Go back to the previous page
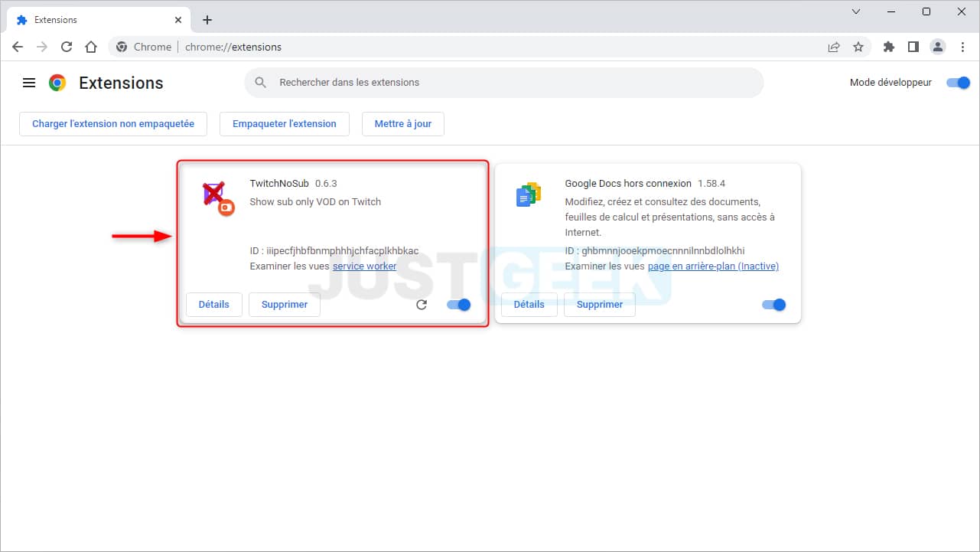 [x=18, y=47]
